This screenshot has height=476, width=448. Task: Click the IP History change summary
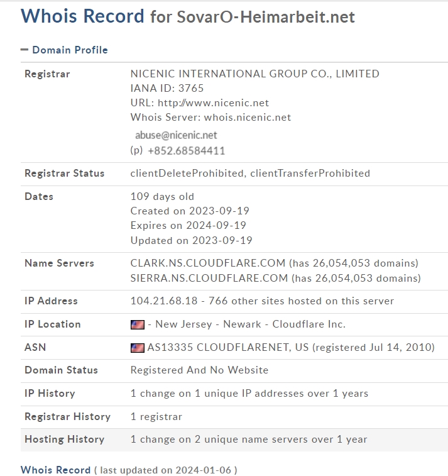click(249, 394)
